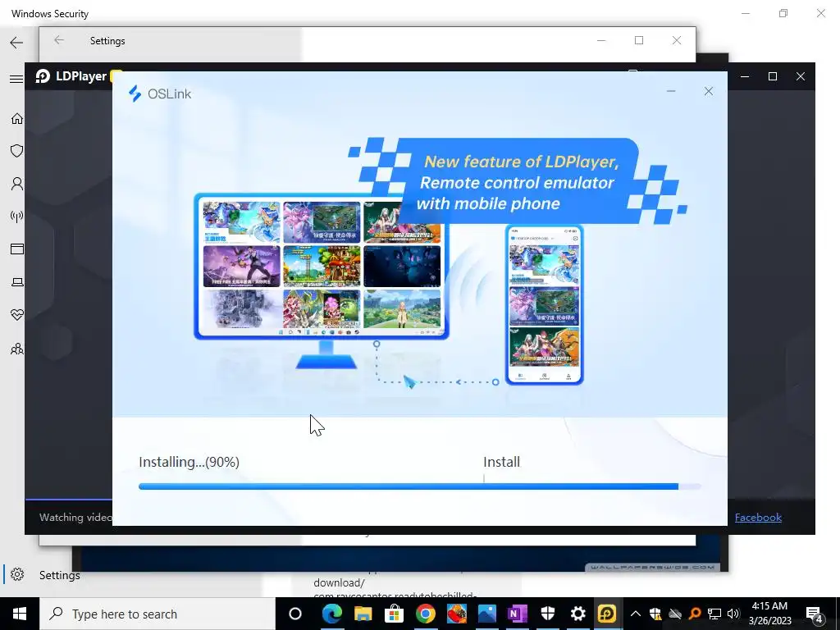Open Virus & threat protection shield icon
This screenshot has width=840, height=630.
point(17,151)
